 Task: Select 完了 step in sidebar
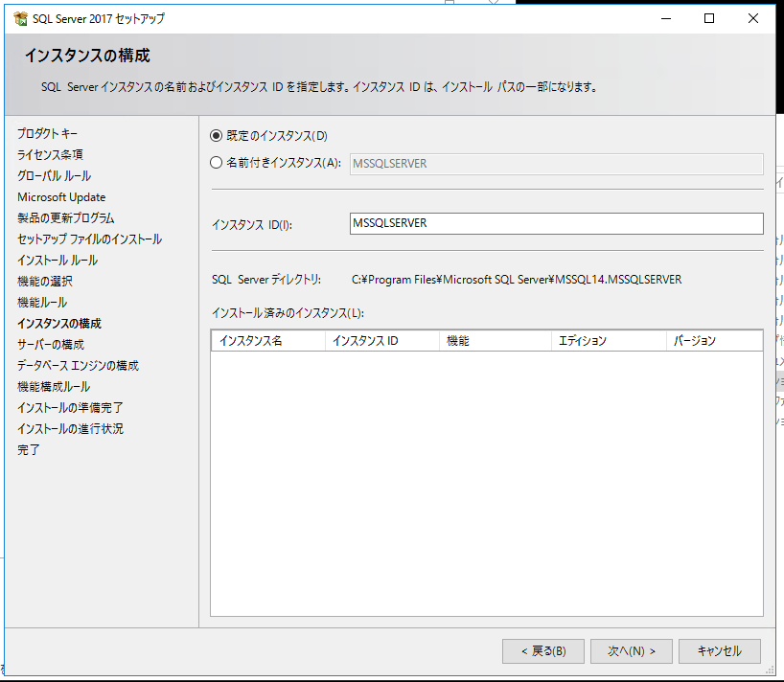point(29,450)
